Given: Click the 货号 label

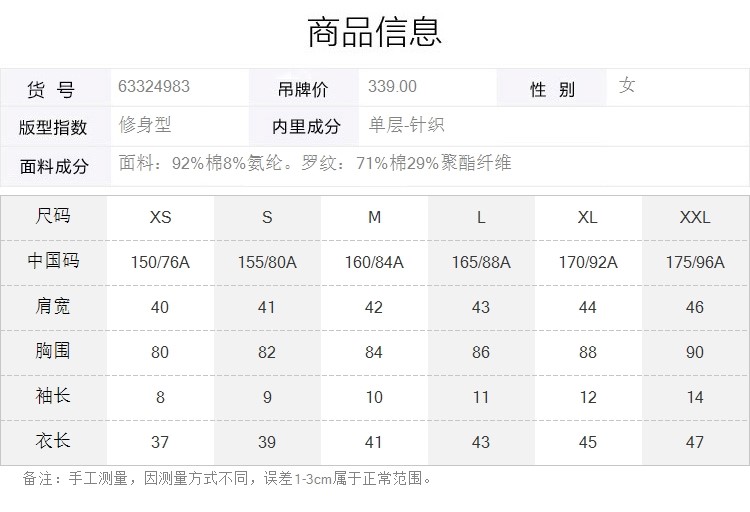Looking at the screenshot, I should pyautogui.click(x=51, y=89).
